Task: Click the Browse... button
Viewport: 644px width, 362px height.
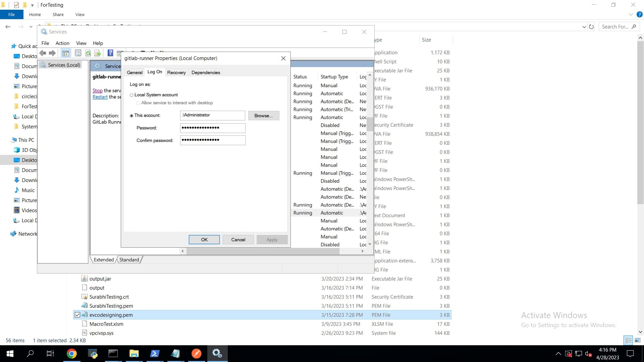Action: pyautogui.click(x=263, y=116)
